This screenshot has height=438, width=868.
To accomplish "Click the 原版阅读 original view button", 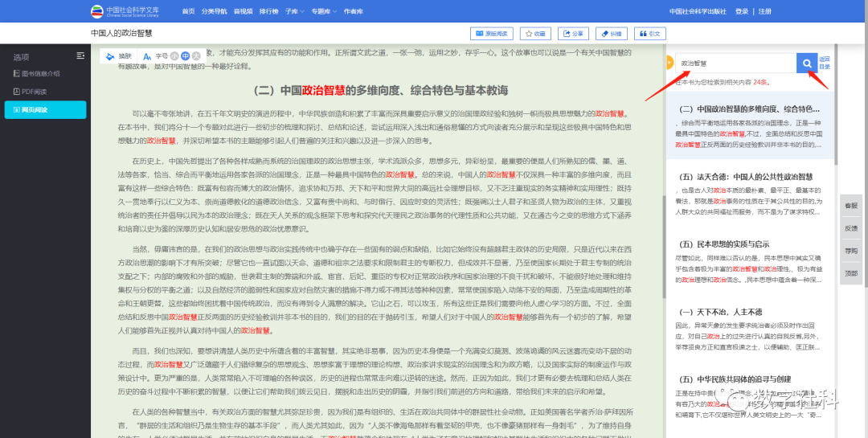I will tap(490, 34).
